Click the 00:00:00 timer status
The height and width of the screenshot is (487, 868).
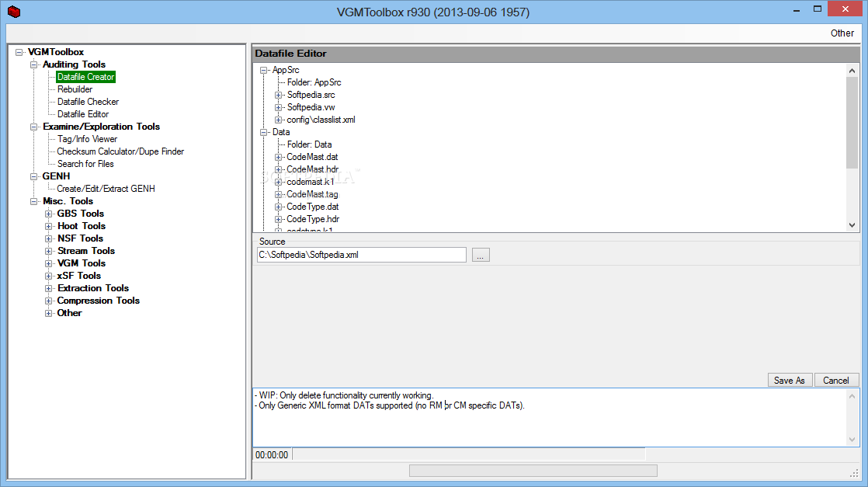(x=272, y=455)
